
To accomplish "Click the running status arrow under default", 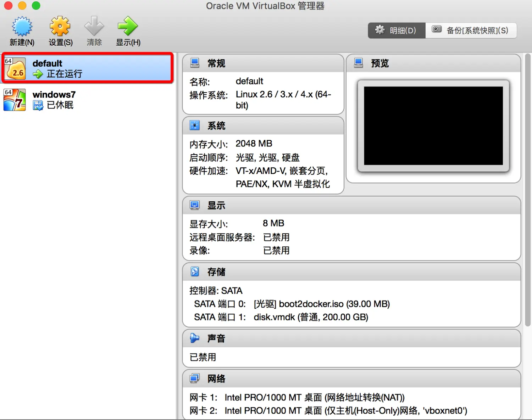I will click(x=38, y=74).
